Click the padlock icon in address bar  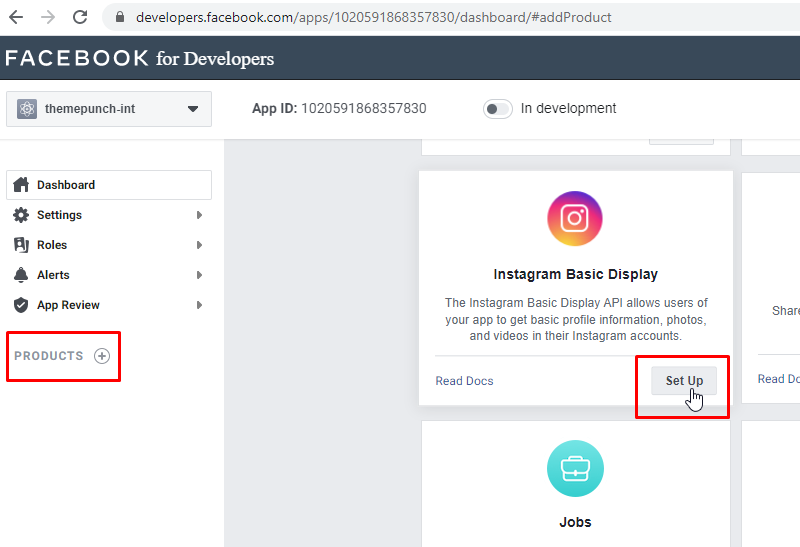coord(120,17)
